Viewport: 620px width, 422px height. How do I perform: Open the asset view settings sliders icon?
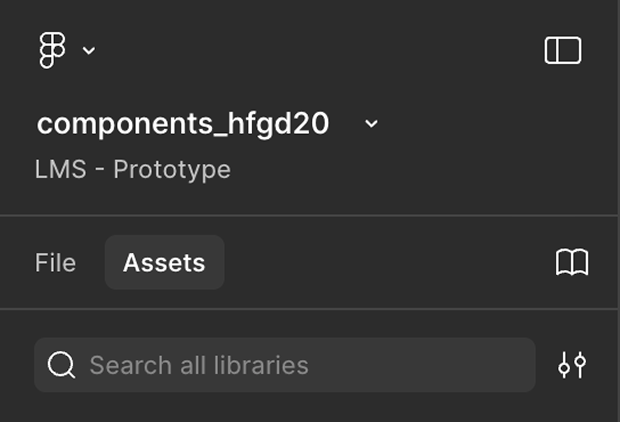coord(572,365)
